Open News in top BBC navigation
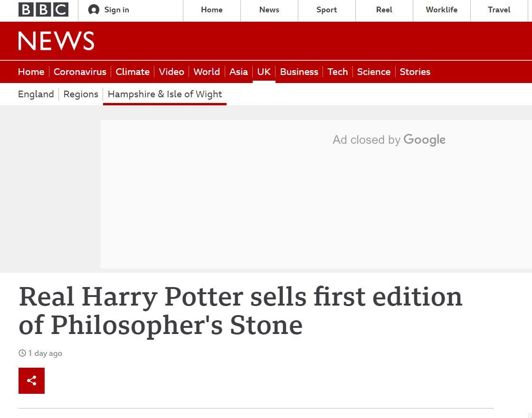This screenshot has width=532, height=418. [x=269, y=10]
